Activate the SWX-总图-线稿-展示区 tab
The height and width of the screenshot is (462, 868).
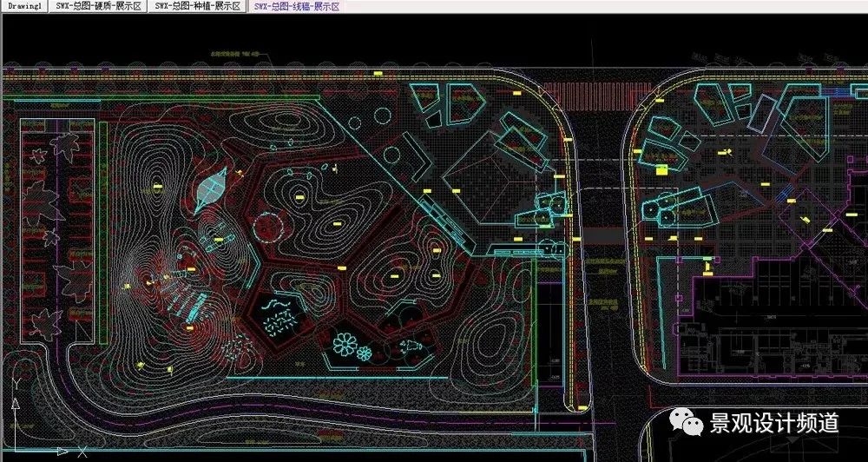pyautogui.click(x=297, y=6)
